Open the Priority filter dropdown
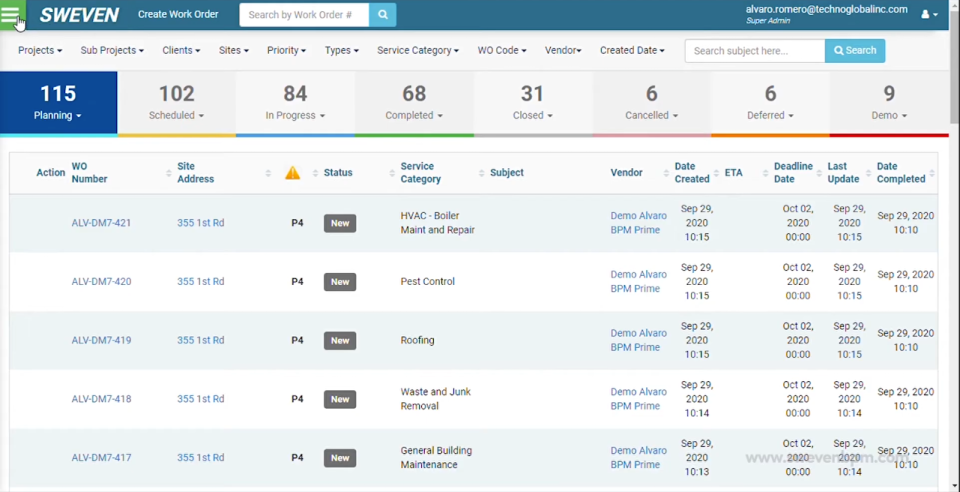This screenshot has height=492, width=960. pyautogui.click(x=287, y=50)
